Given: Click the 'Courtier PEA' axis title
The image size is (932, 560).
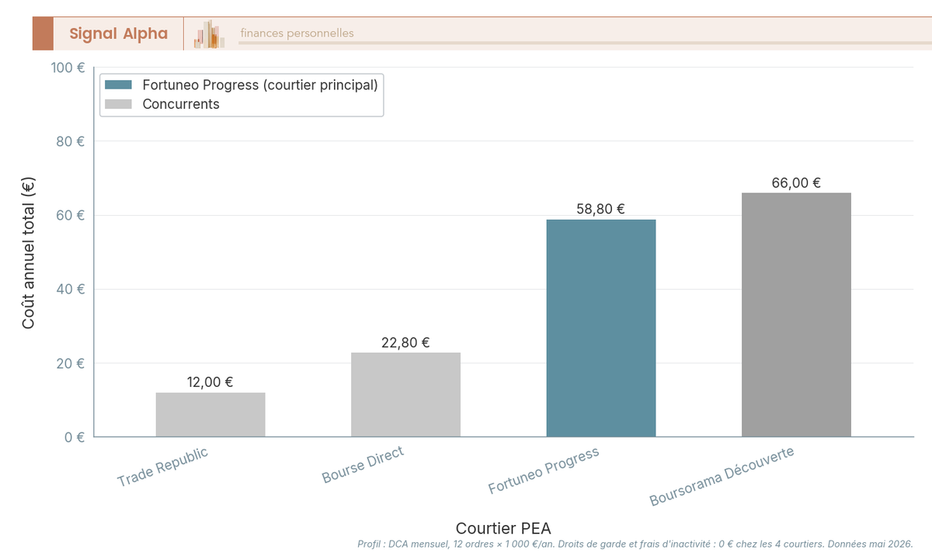Looking at the screenshot, I should (503, 527).
